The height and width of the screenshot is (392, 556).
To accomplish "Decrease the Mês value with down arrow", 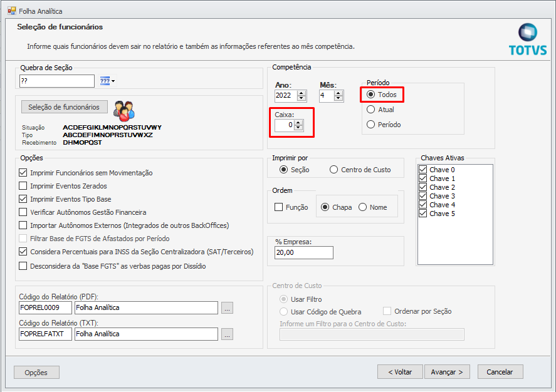I will (338, 98).
